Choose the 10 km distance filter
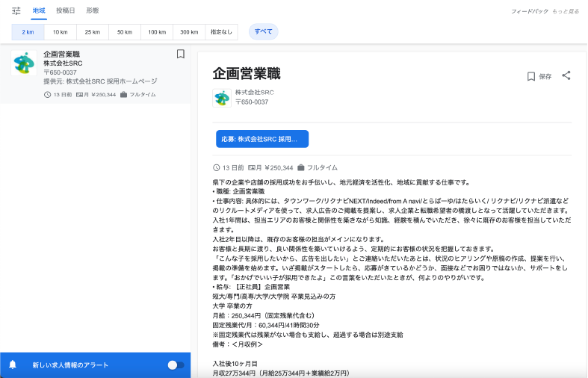The height and width of the screenshot is (378, 588). [61, 32]
